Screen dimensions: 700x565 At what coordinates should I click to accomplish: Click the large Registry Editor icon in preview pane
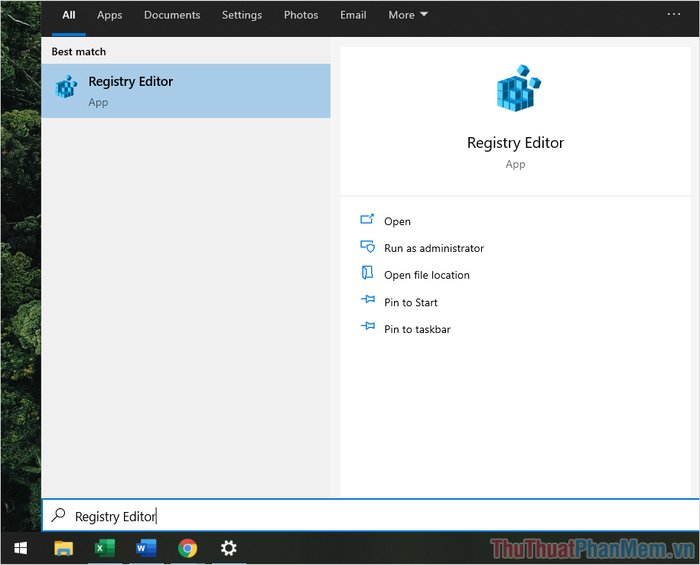(518, 88)
